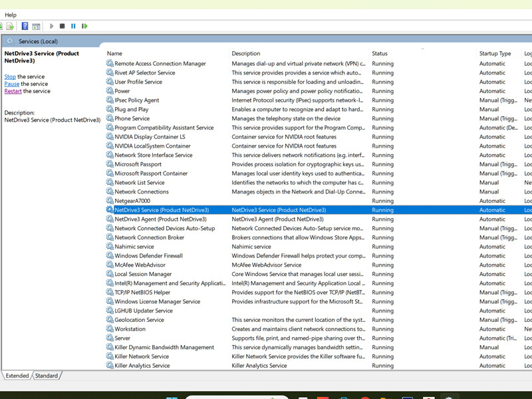
Task: Select the Windows License Manager Service row
Action: [x=157, y=302]
